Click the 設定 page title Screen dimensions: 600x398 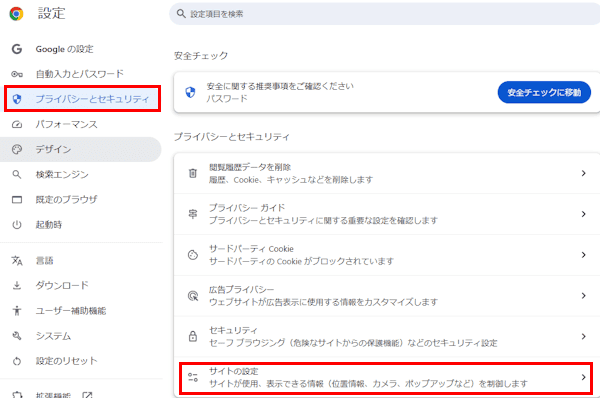click(x=52, y=13)
